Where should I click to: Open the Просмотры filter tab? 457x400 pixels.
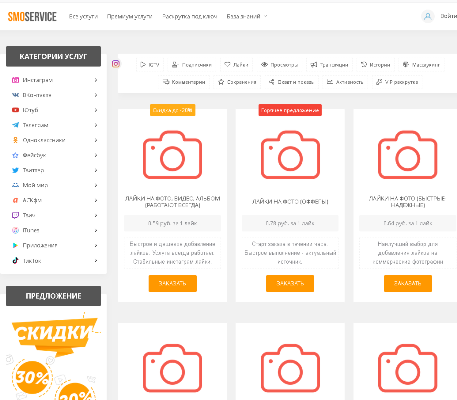coord(279,65)
